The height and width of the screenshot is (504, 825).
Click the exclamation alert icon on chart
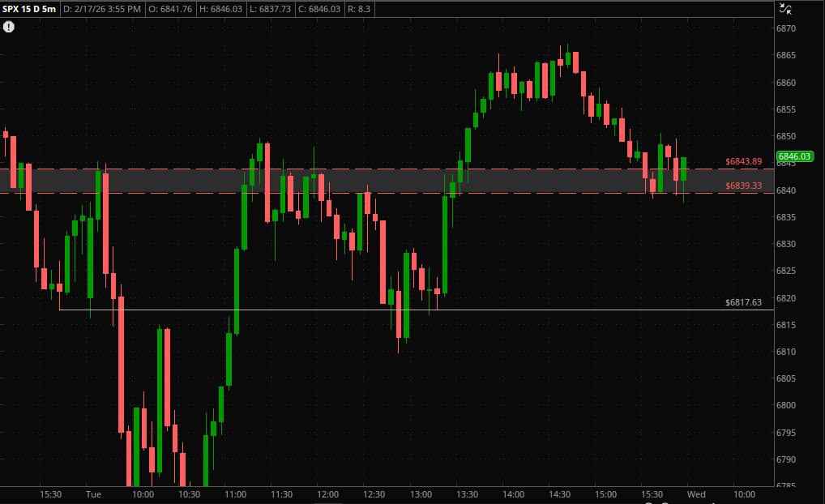coord(9,27)
